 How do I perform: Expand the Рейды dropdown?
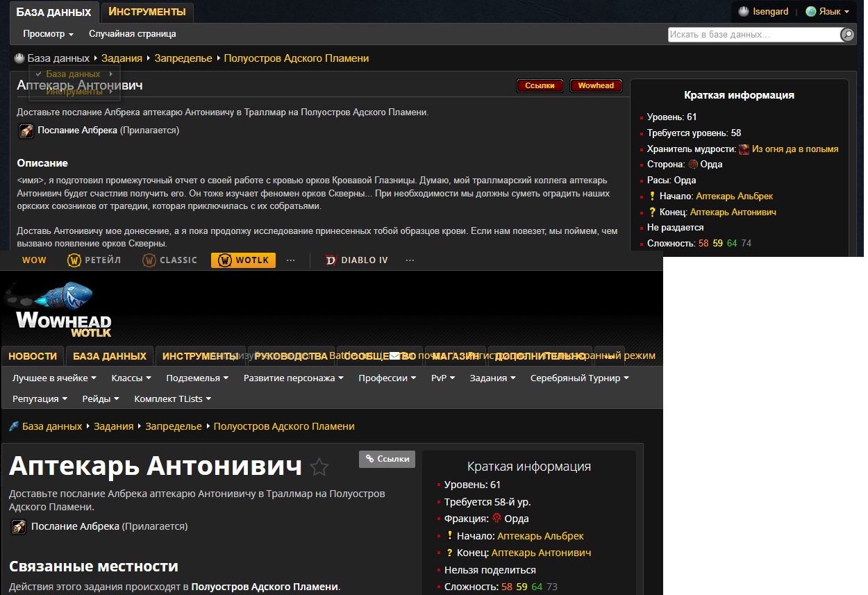[101, 399]
